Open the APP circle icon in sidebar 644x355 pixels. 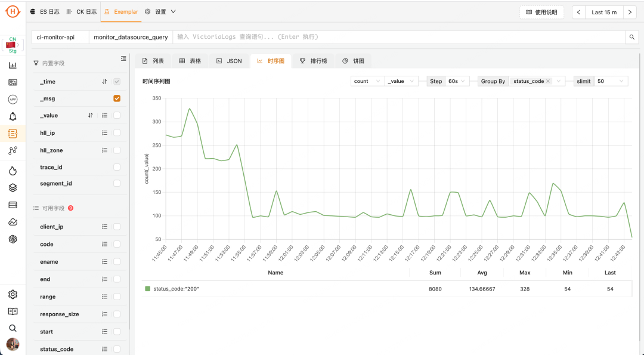13,100
